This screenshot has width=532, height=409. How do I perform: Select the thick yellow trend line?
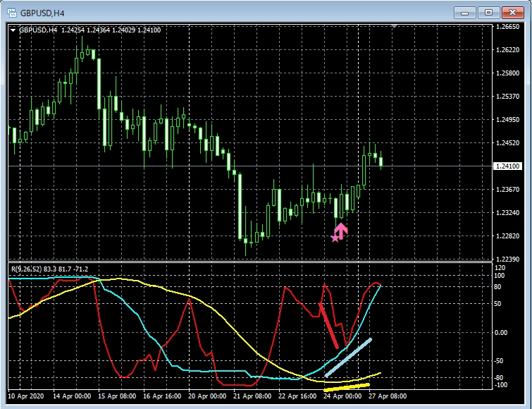click(345, 387)
